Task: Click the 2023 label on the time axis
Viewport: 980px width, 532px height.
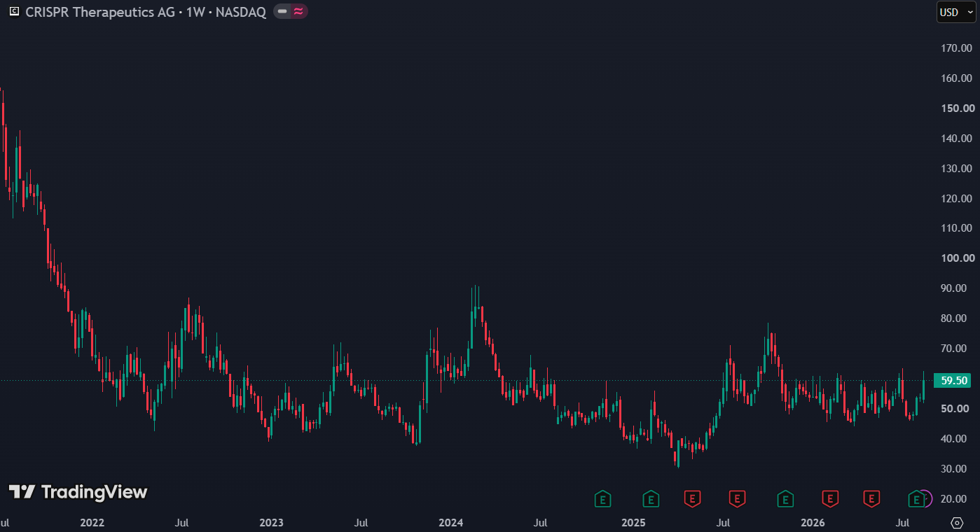Action: 271,523
